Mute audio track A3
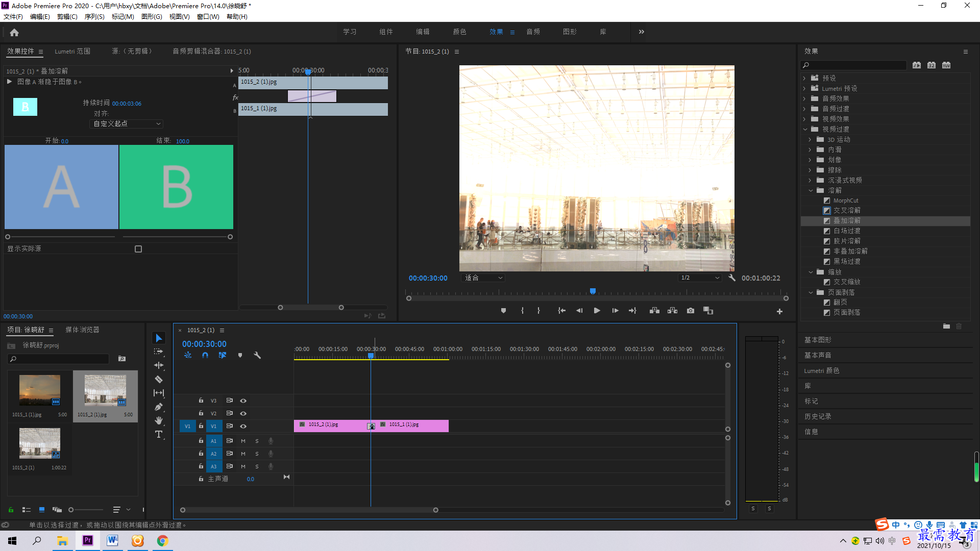 [243, 466]
